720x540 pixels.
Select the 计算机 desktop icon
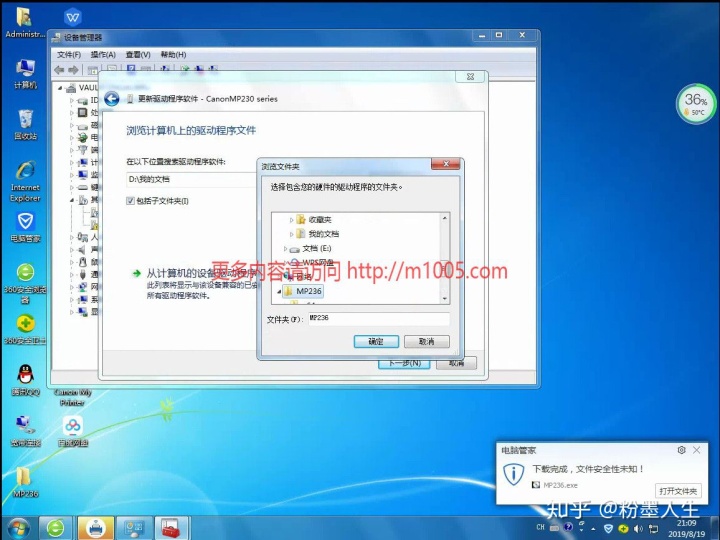(25, 73)
